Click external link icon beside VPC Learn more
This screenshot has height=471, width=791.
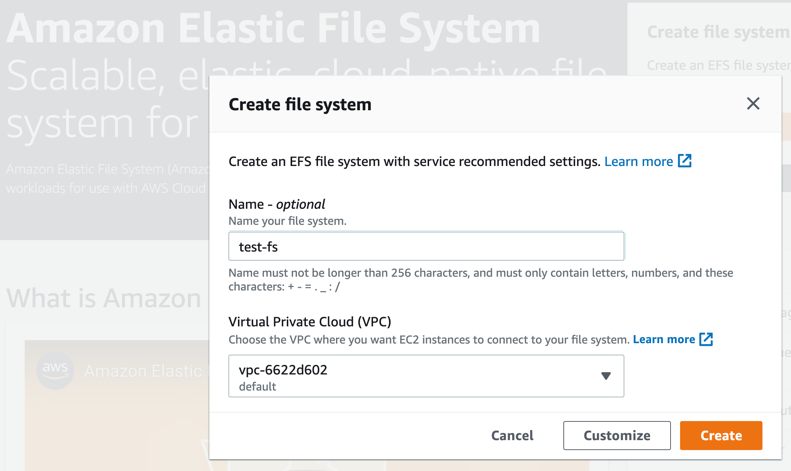[706, 339]
